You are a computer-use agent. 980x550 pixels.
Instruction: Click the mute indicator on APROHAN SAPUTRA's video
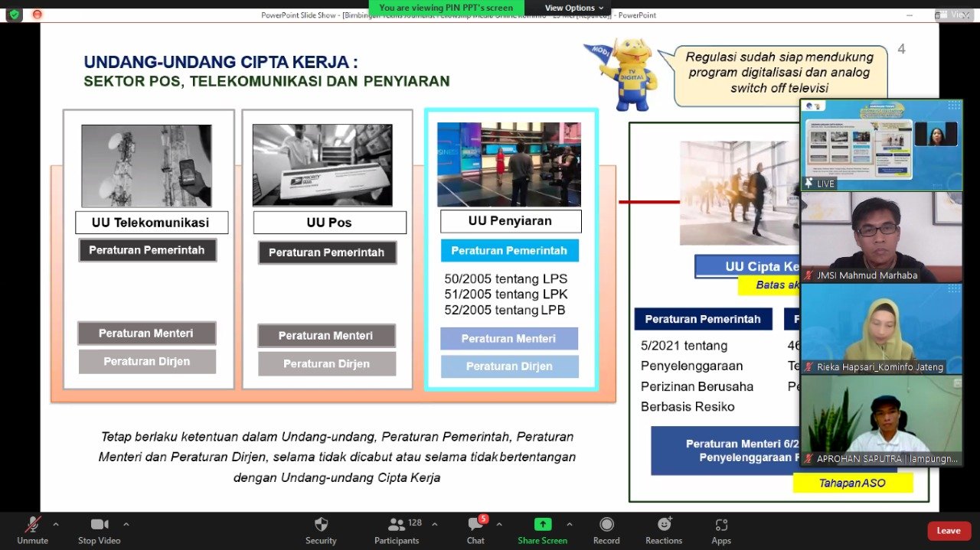807,459
